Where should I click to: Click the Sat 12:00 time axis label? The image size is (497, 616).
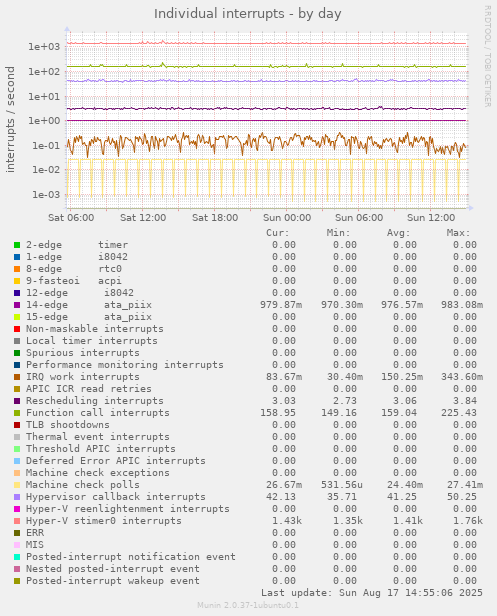point(143,218)
